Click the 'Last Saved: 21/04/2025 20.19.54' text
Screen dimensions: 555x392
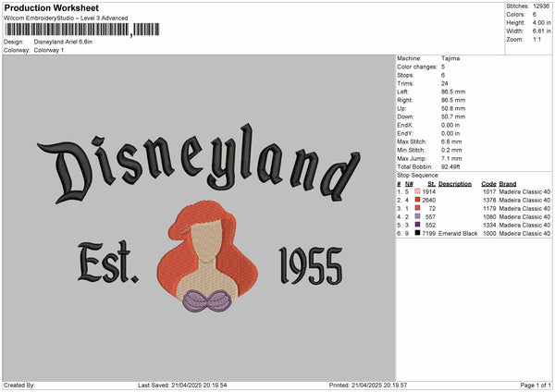pyautogui.click(x=182, y=385)
